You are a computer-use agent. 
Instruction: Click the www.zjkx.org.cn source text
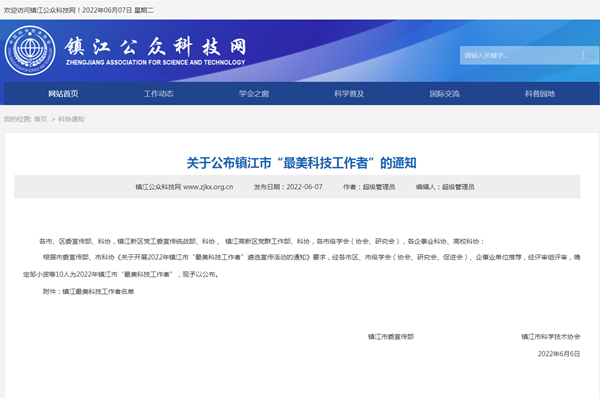[x=208, y=187]
